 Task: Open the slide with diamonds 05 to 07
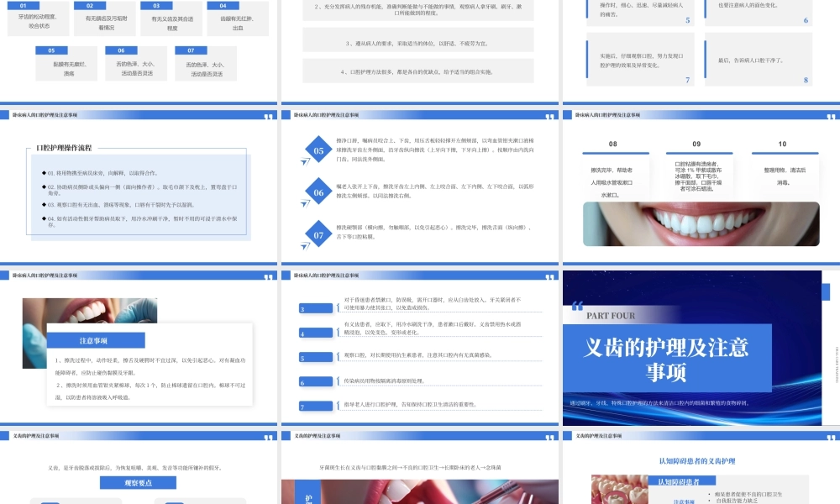pos(419,186)
